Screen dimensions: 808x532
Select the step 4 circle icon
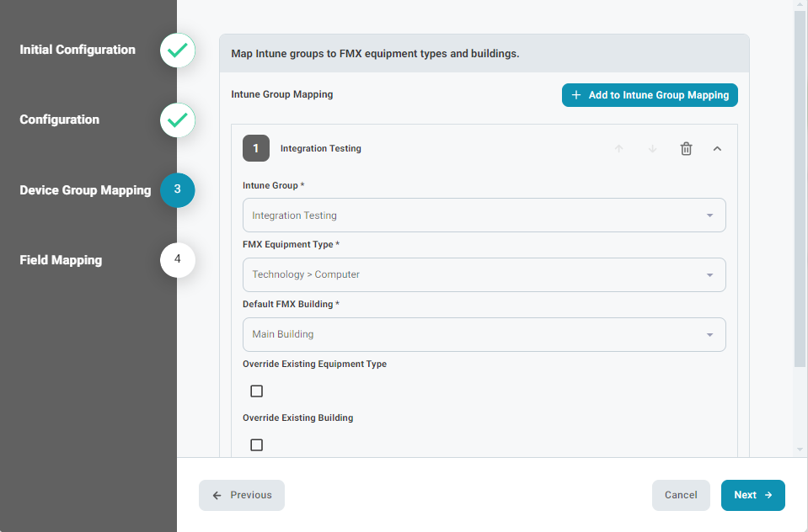point(177,260)
